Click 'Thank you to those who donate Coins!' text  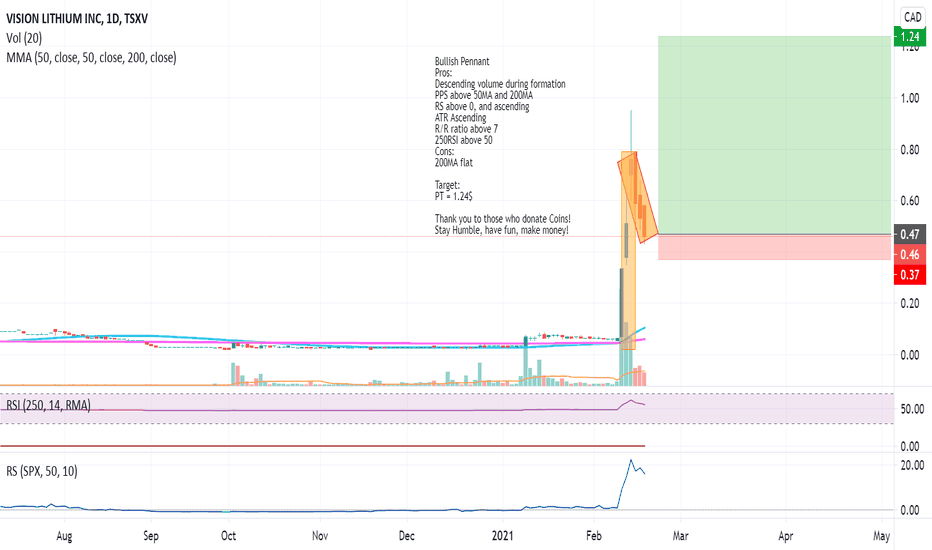tap(502, 219)
